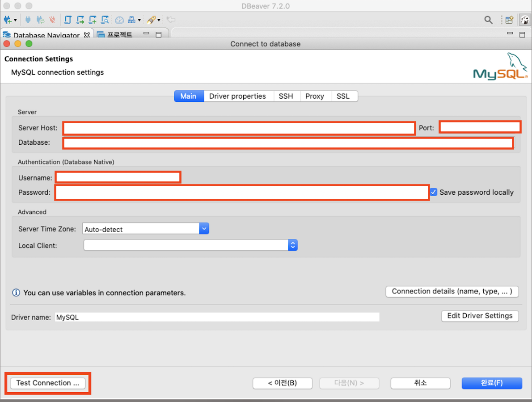Click the variables info icon
532x402 pixels.
point(16,293)
